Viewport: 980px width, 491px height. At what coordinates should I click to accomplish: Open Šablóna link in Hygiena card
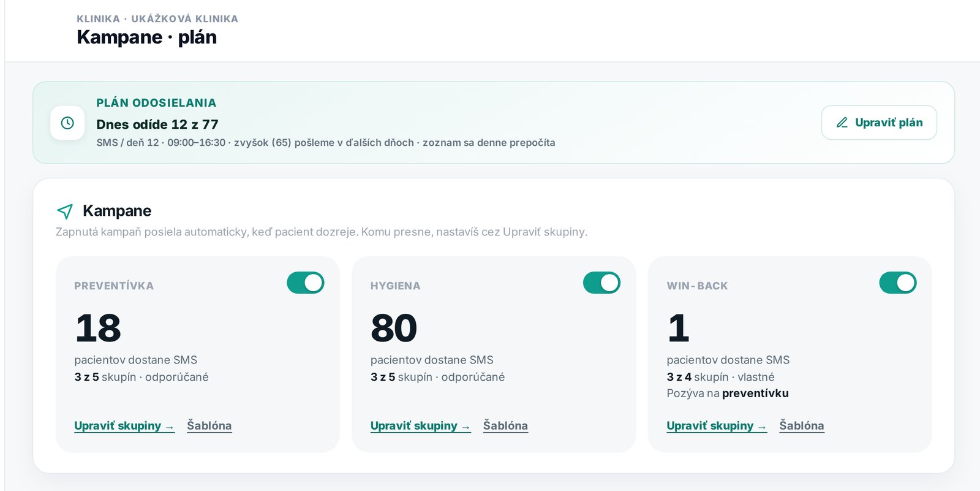[x=505, y=425]
